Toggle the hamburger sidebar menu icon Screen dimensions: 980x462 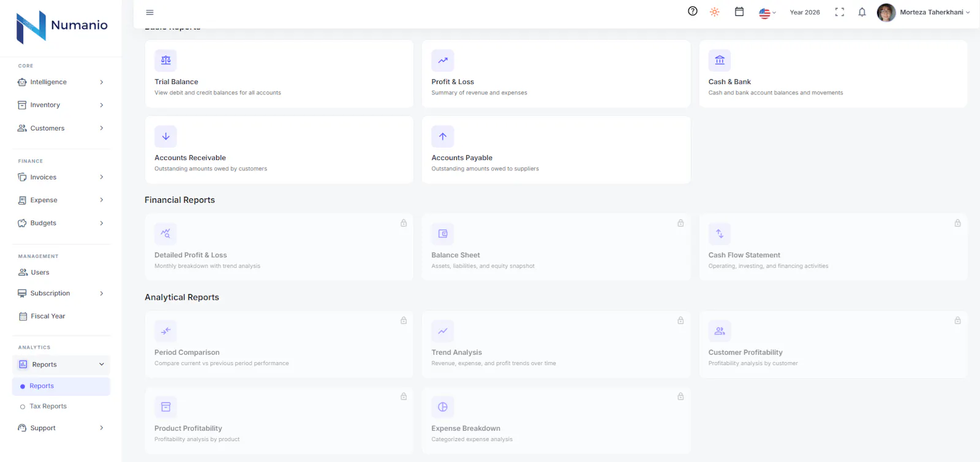coord(149,12)
